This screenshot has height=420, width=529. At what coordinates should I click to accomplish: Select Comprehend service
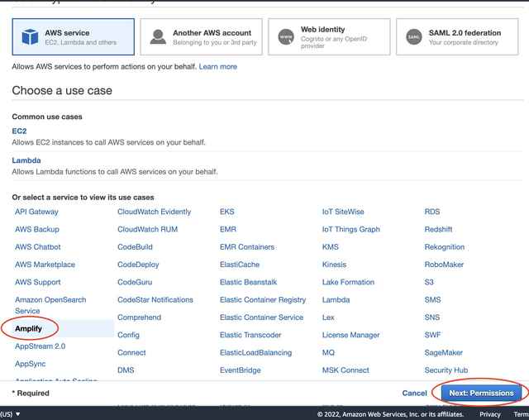pos(140,317)
